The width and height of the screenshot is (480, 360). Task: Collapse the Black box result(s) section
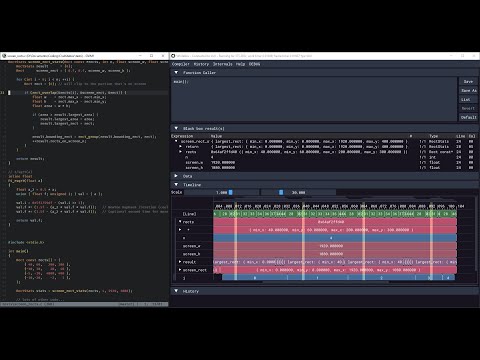(x=176, y=128)
